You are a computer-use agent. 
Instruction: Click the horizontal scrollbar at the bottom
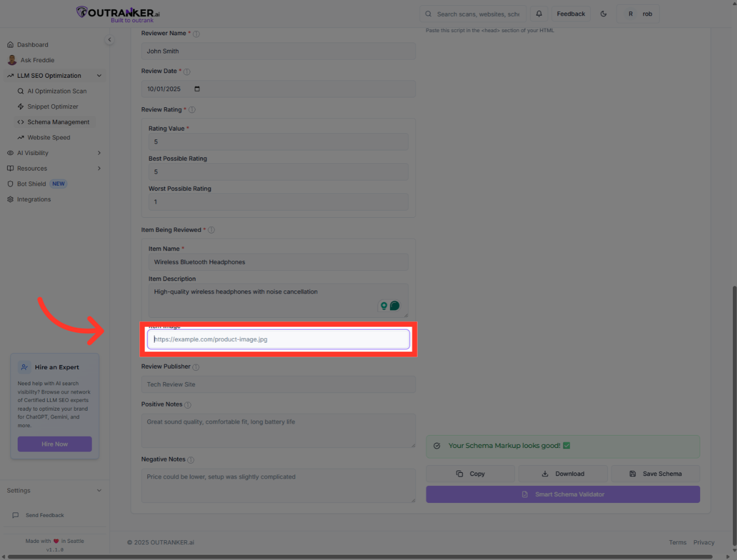tap(360, 557)
